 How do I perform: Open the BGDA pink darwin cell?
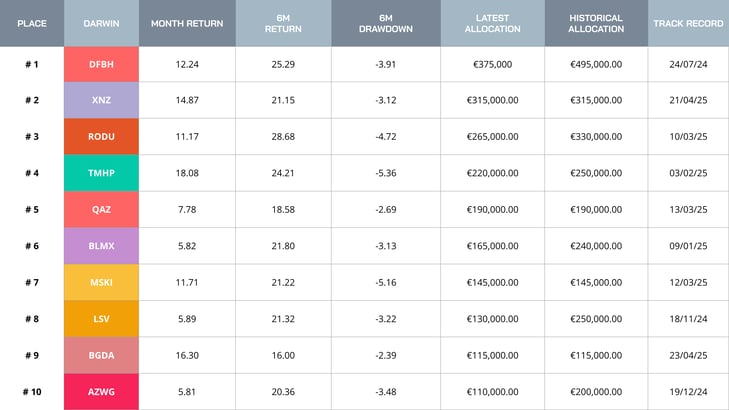[101, 356]
